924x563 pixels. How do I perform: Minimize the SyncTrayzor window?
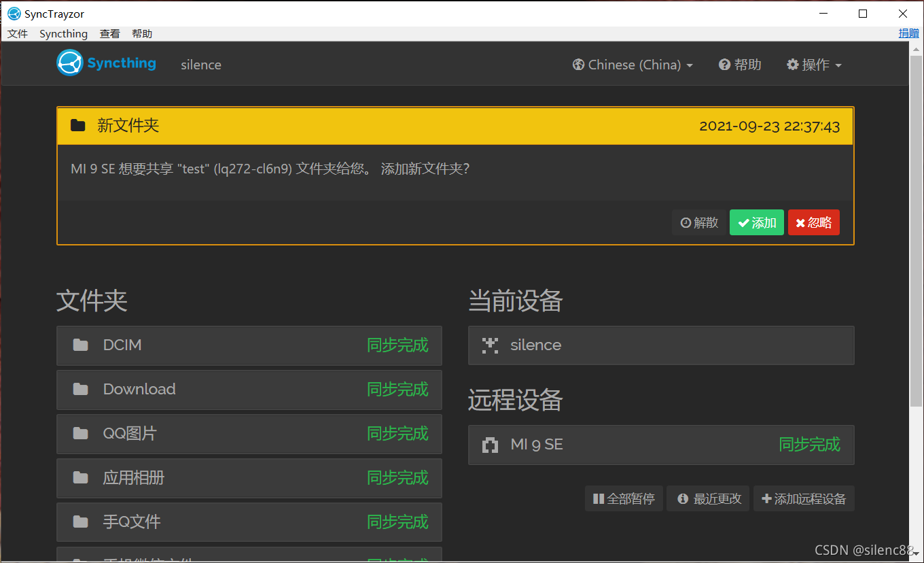point(823,14)
